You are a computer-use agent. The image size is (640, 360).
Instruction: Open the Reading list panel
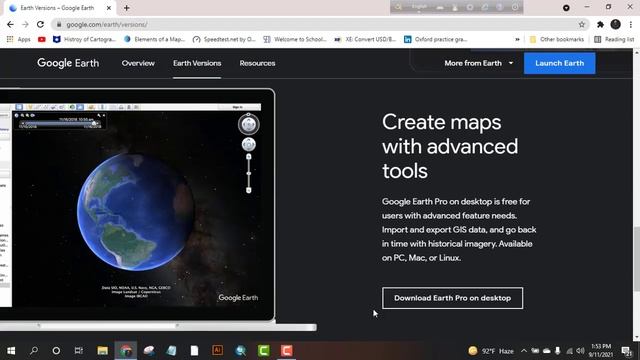614,39
